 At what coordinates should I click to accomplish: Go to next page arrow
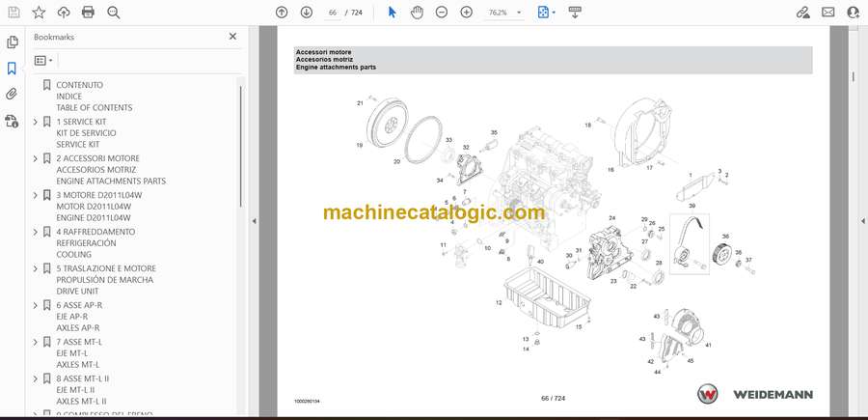click(306, 13)
